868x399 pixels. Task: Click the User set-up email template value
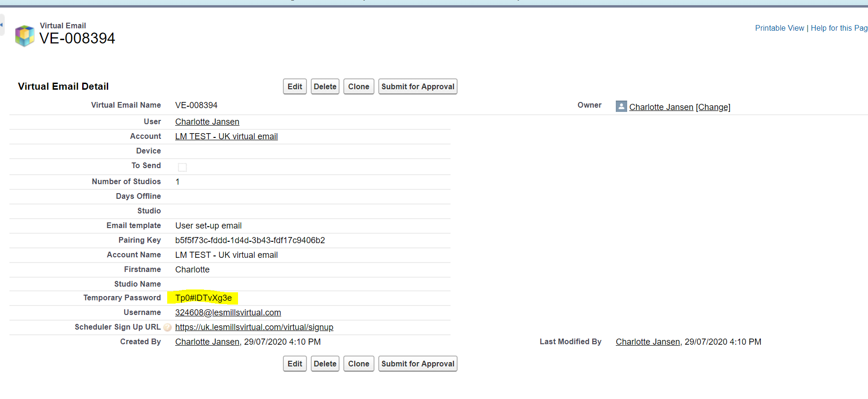point(208,226)
